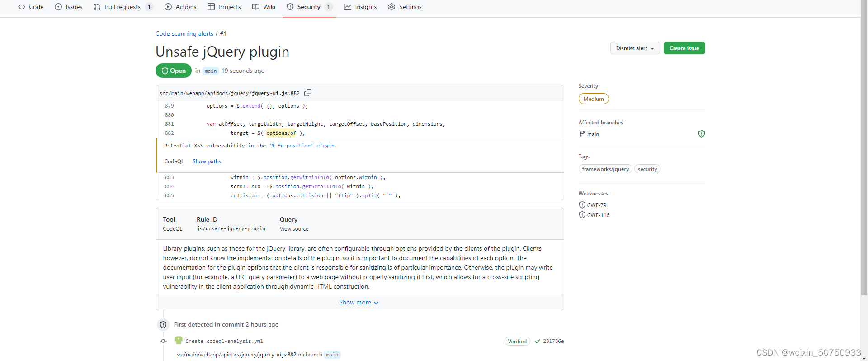Select the Security tab
Image resolution: width=868 pixels, height=361 pixels.
click(x=310, y=7)
